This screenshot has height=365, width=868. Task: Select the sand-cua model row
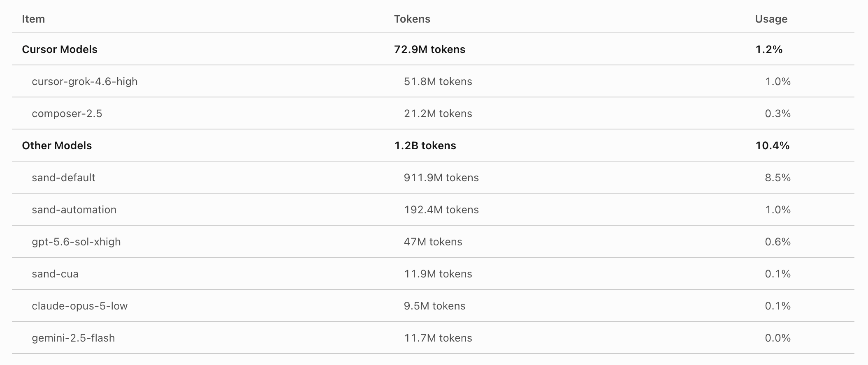pos(433,274)
